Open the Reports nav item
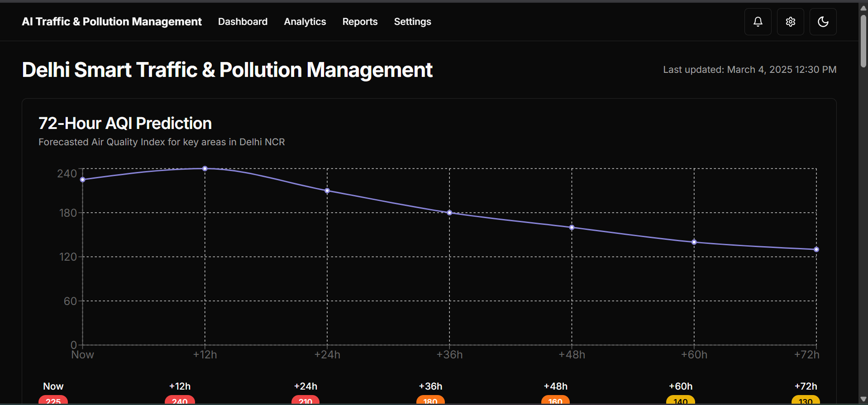Image resolution: width=868 pixels, height=405 pixels. (x=360, y=22)
